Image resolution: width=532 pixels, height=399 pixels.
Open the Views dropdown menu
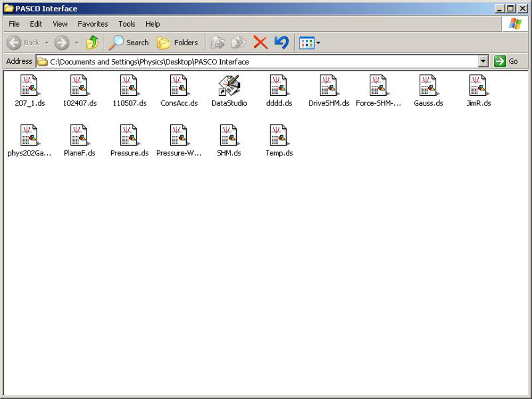coord(318,43)
